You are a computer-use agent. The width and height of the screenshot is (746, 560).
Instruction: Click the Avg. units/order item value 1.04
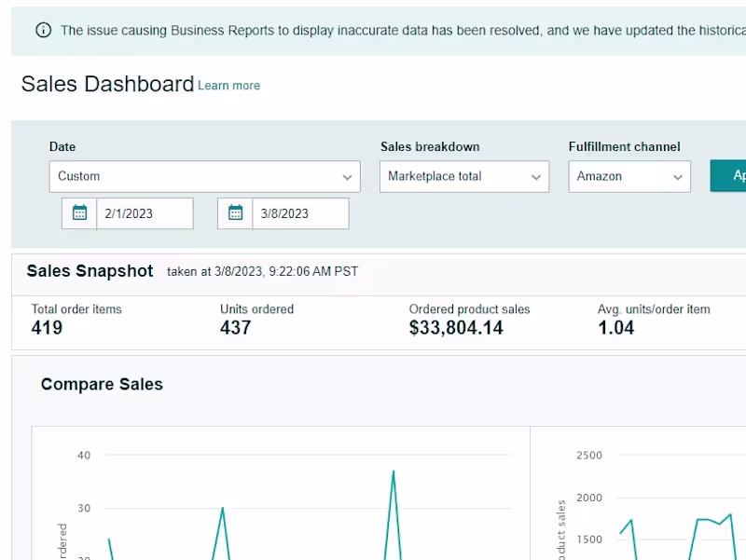pyautogui.click(x=615, y=328)
